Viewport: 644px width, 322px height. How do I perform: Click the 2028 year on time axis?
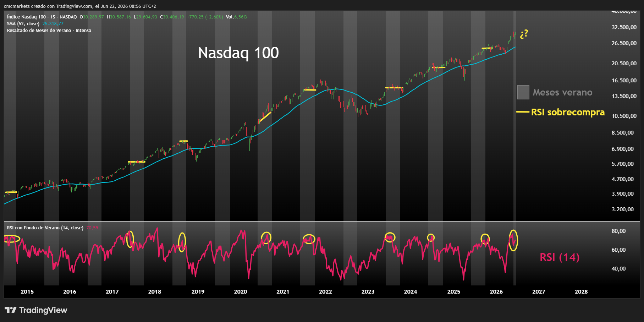pyautogui.click(x=581, y=291)
